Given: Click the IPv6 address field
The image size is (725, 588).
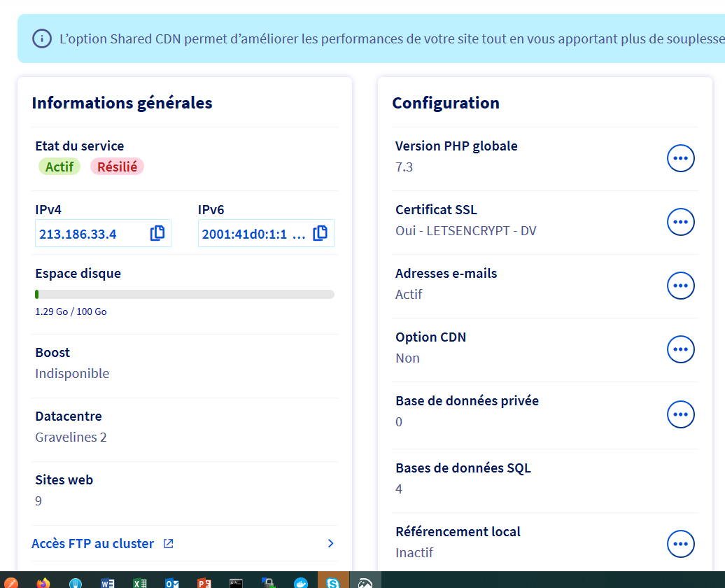Looking at the screenshot, I should click(x=253, y=234).
